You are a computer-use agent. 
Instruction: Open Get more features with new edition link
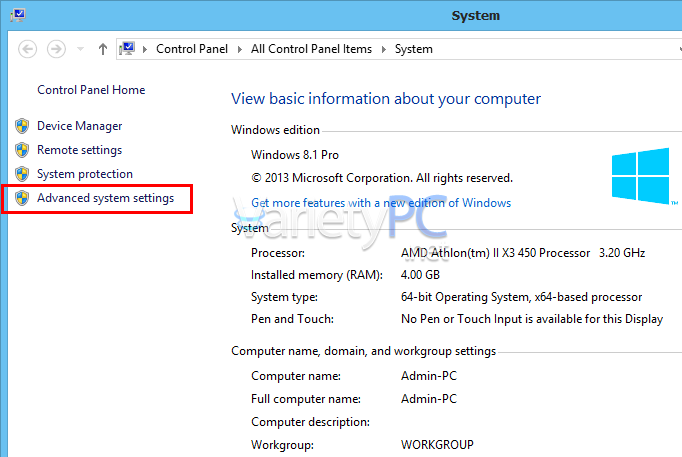point(381,203)
